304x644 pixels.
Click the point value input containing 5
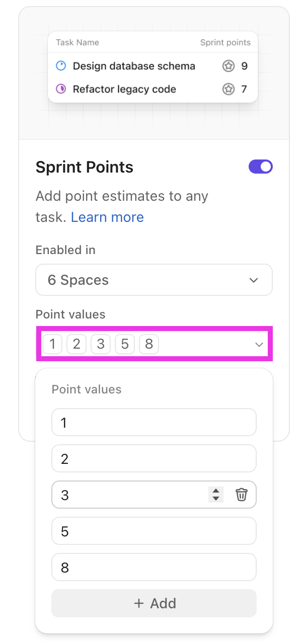click(154, 531)
